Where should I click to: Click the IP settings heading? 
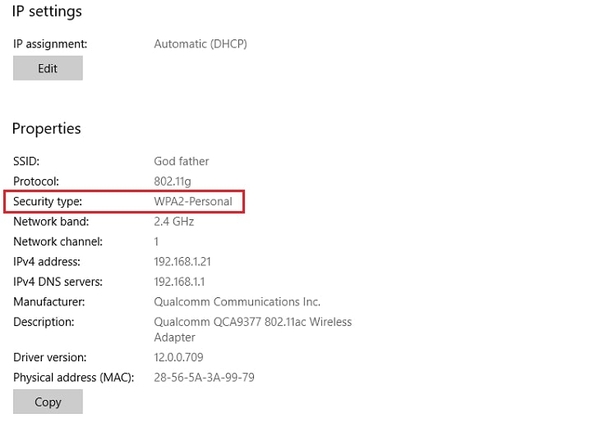(47, 12)
